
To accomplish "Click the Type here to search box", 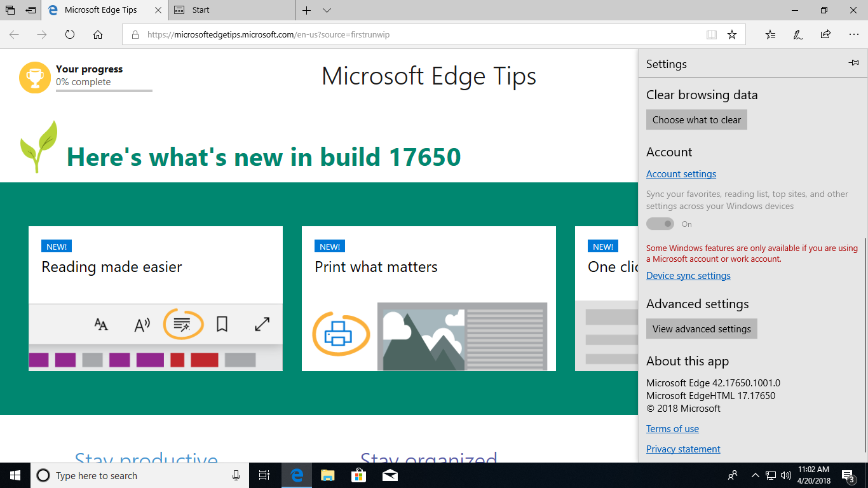I will (x=140, y=475).
